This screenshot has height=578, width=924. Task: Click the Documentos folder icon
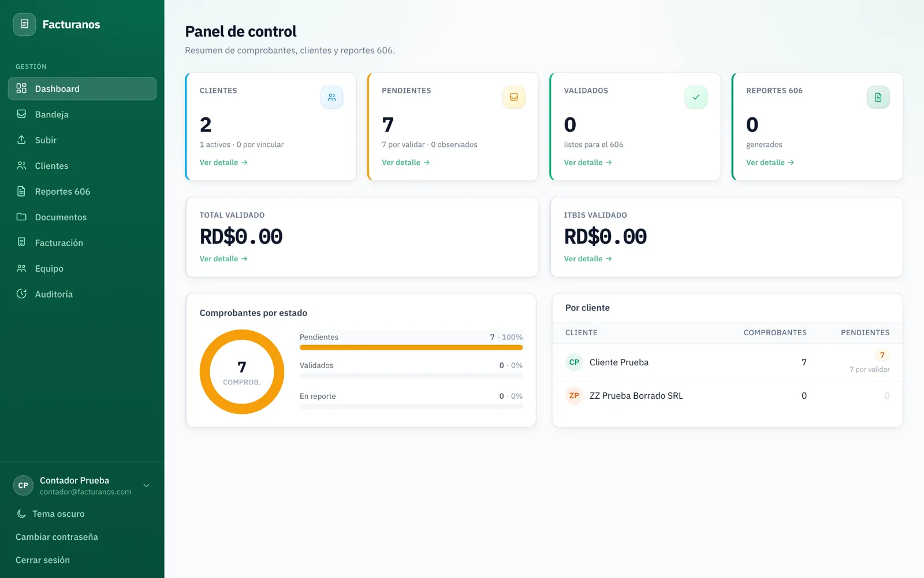point(21,217)
